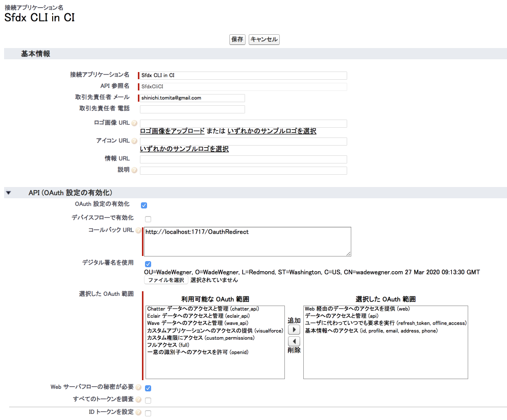Show help for アイコン URL

pos(134,141)
